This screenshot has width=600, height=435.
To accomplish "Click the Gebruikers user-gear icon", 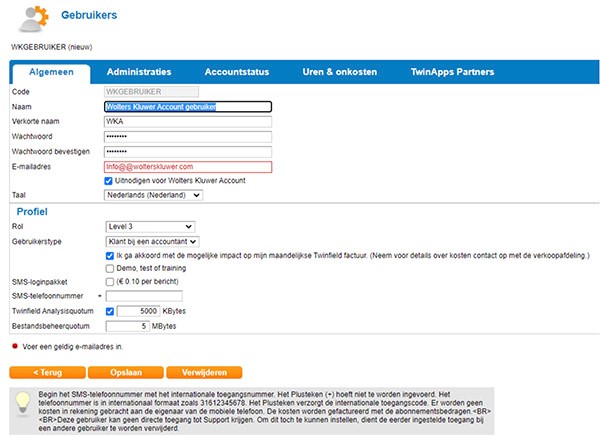I will tap(34, 18).
